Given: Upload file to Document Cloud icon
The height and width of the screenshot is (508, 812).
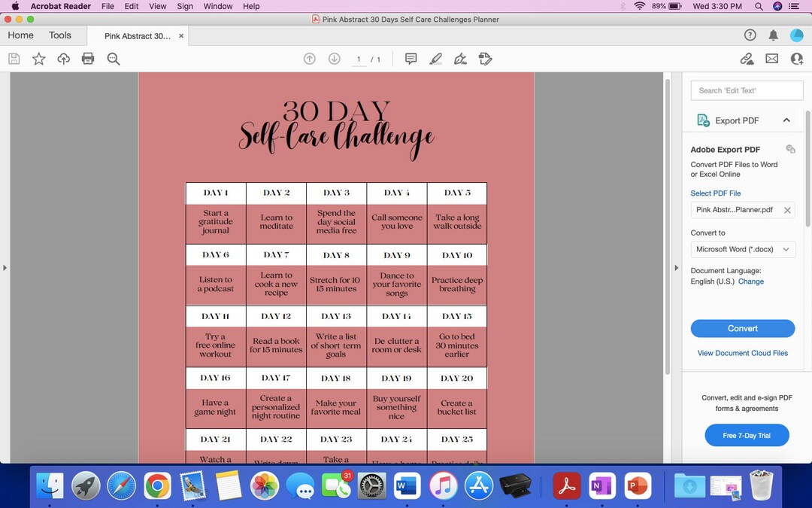Looking at the screenshot, I should coord(64,59).
